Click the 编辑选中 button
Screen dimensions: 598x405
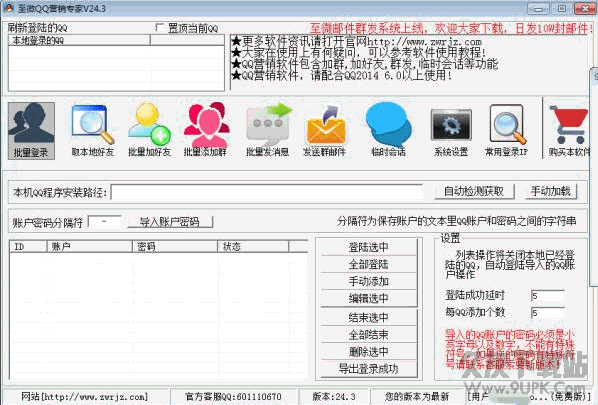[x=369, y=298]
